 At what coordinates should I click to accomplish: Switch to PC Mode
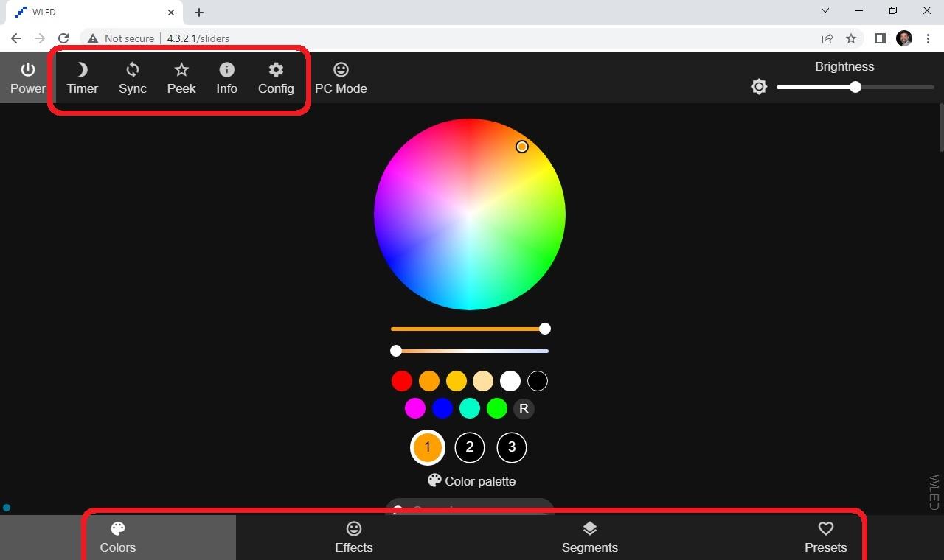341,78
